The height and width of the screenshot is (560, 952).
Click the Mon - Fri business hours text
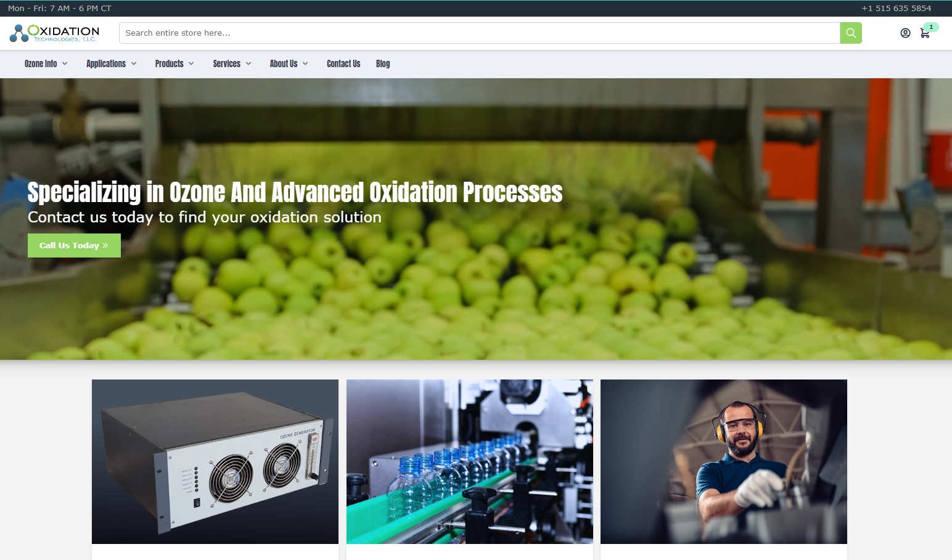point(60,9)
